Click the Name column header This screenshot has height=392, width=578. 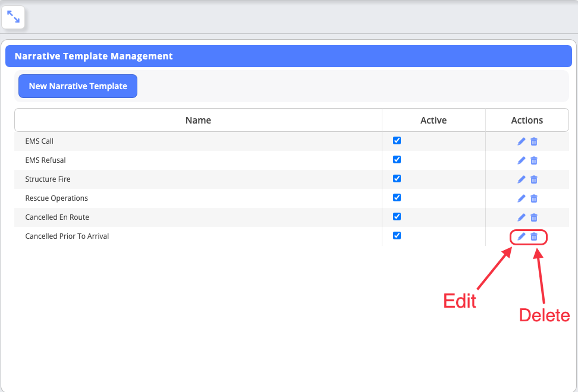[x=199, y=121]
